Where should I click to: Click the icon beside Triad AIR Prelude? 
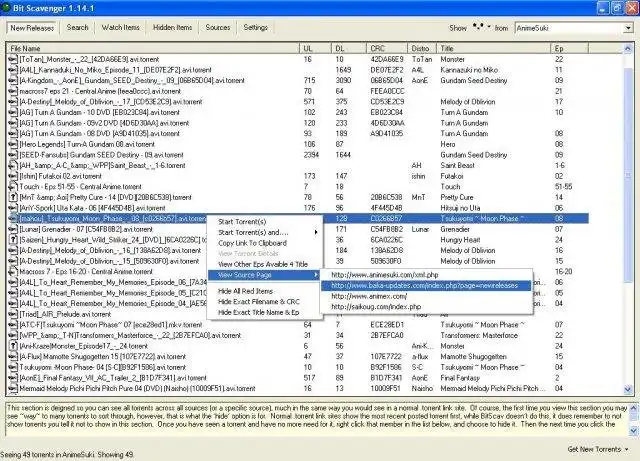[x=13, y=314]
